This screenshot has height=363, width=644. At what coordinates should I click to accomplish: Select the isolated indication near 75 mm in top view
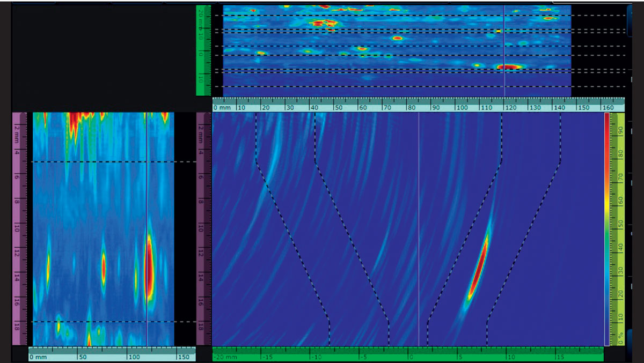coord(397,38)
